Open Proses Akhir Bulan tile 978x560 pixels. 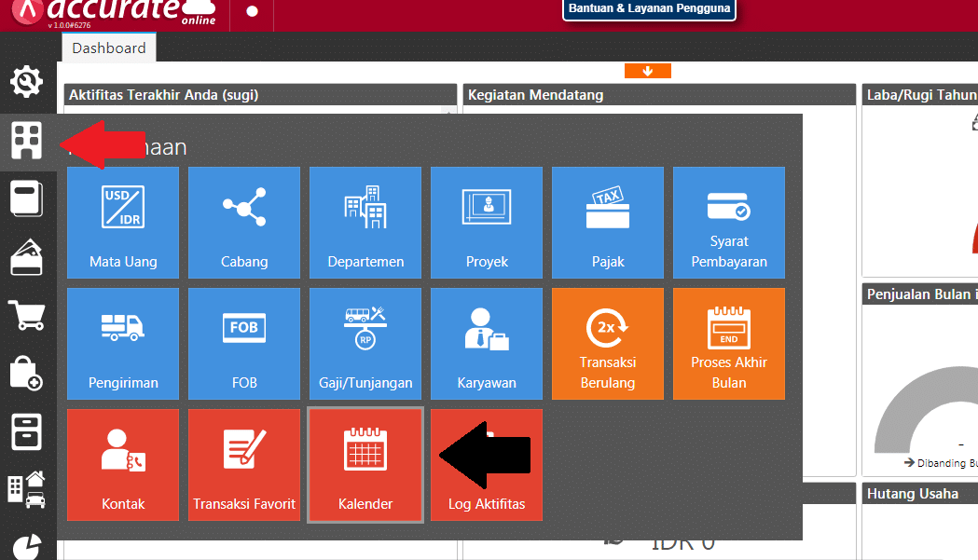(728, 344)
